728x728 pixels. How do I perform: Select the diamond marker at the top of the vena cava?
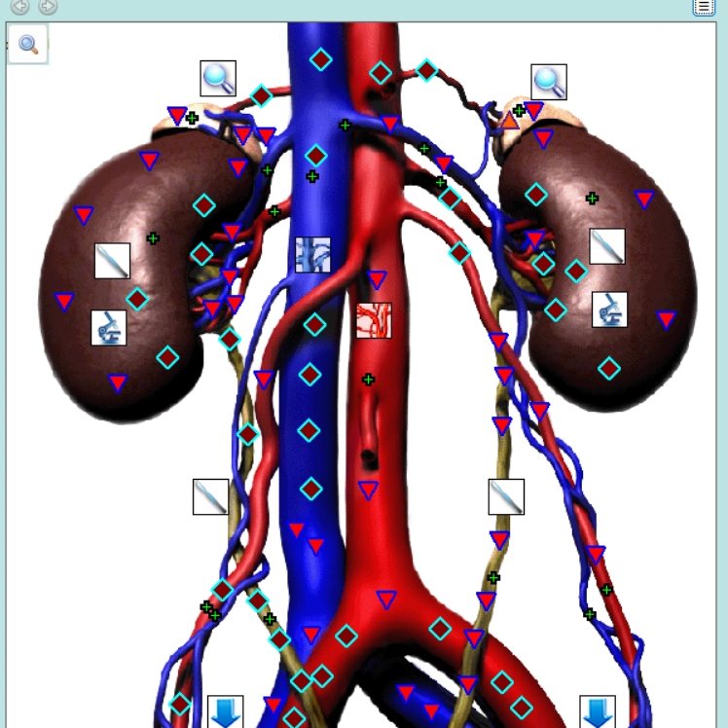[x=321, y=59]
